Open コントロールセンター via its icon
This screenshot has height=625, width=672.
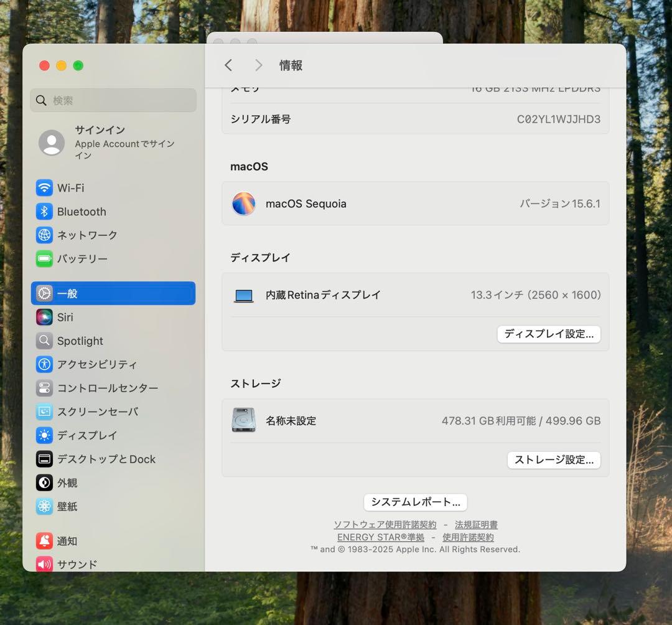[44, 388]
